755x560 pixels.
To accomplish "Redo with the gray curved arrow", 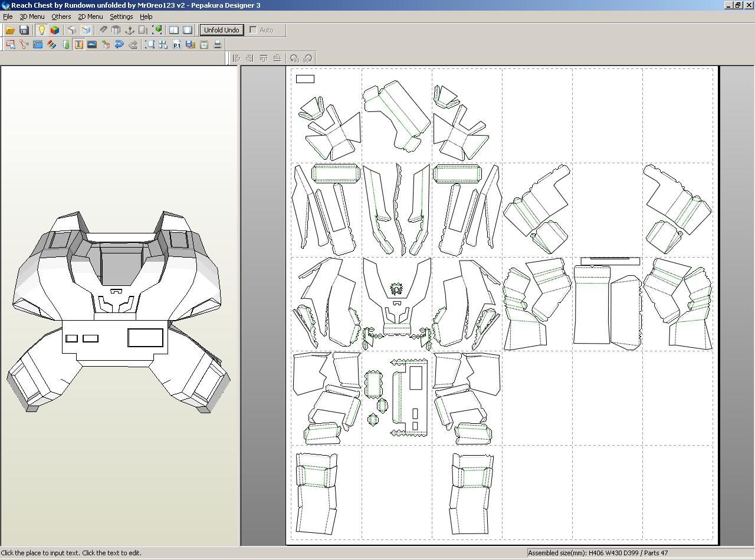I will (x=133, y=44).
